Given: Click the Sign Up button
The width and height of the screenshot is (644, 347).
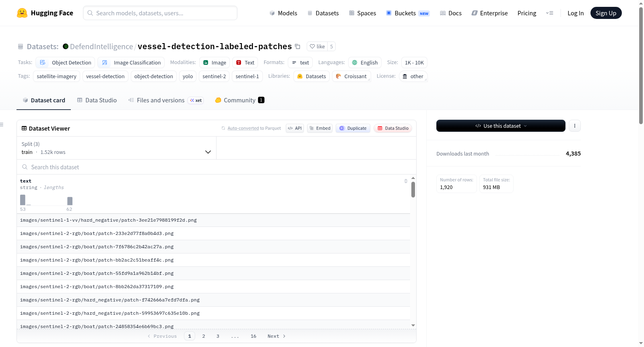Looking at the screenshot, I should (606, 13).
